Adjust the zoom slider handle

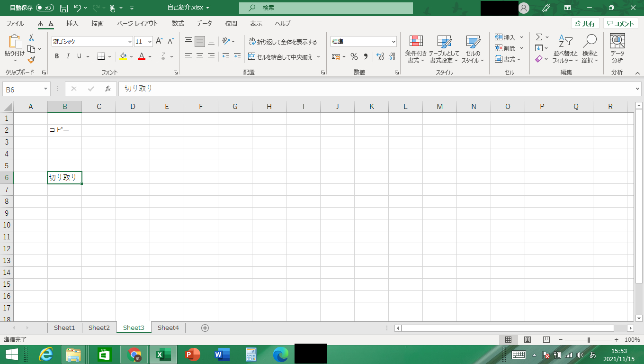[x=589, y=340]
